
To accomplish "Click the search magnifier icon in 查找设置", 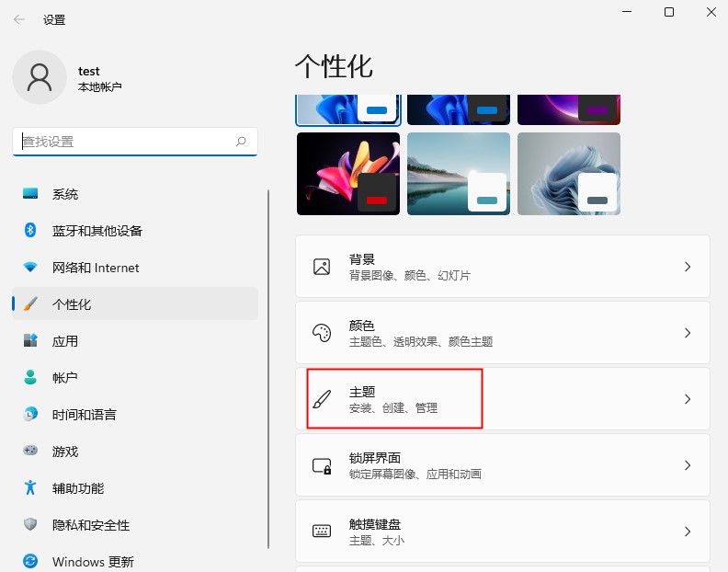I will point(241,142).
